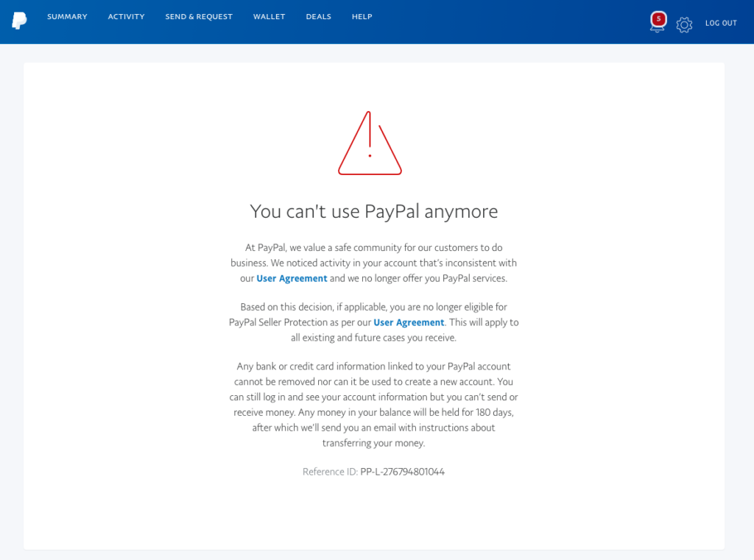754x560 pixels.
Task: Open the Wallet section
Action: click(x=269, y=17)
